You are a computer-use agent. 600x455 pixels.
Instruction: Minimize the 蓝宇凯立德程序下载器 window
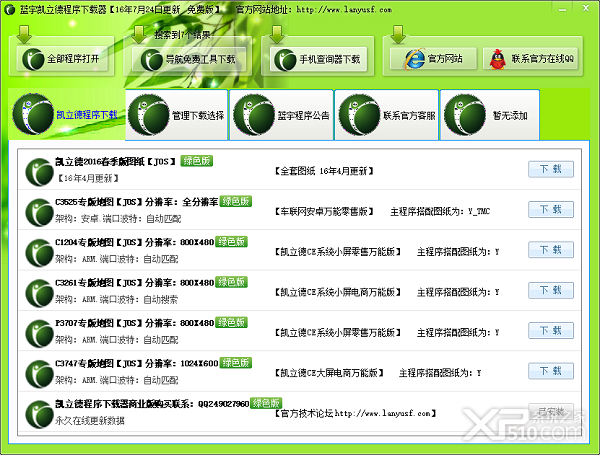(x=562, y=9)
